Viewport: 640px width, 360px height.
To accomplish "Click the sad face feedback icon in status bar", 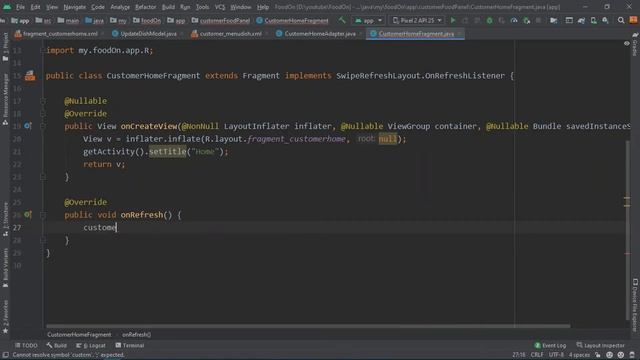I will tap(621, 355).
